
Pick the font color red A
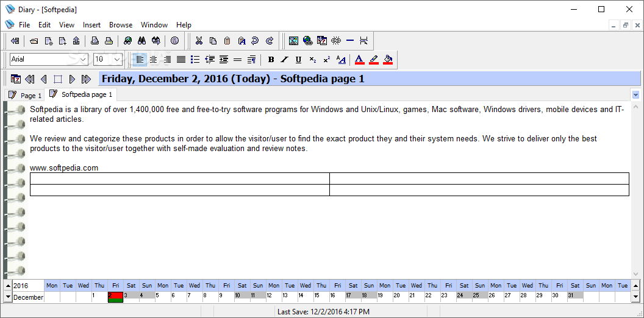coord(359,60)
